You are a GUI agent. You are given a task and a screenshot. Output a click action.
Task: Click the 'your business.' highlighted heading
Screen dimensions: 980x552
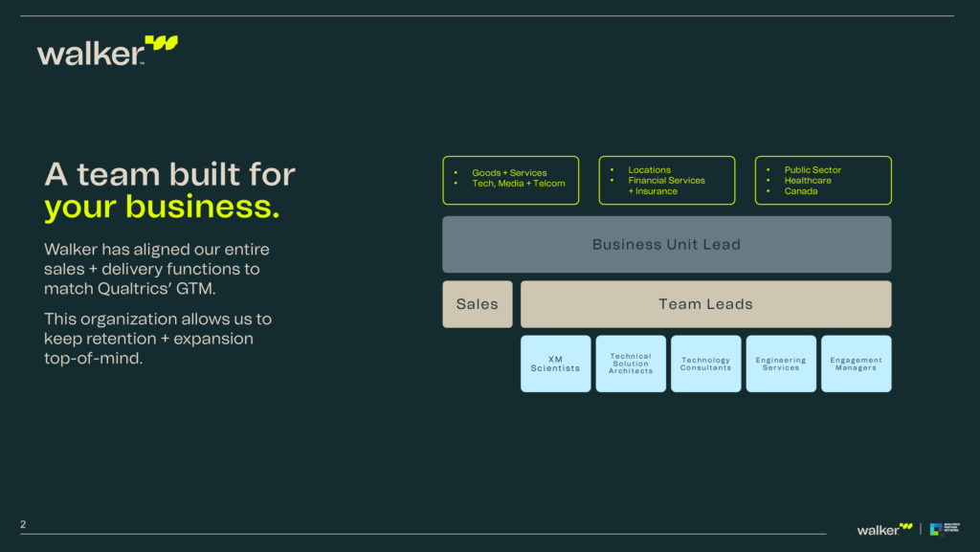coord(162,207)
